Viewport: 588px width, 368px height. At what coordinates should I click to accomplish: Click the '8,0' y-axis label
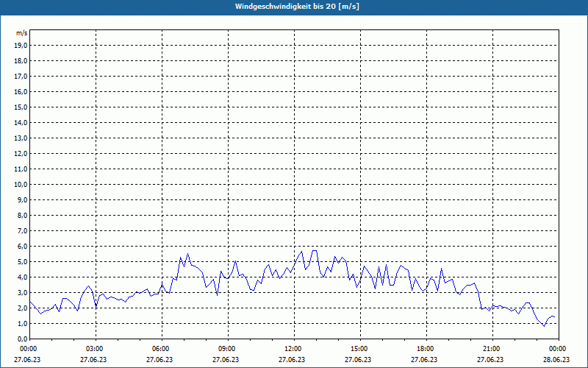point(23,215)
